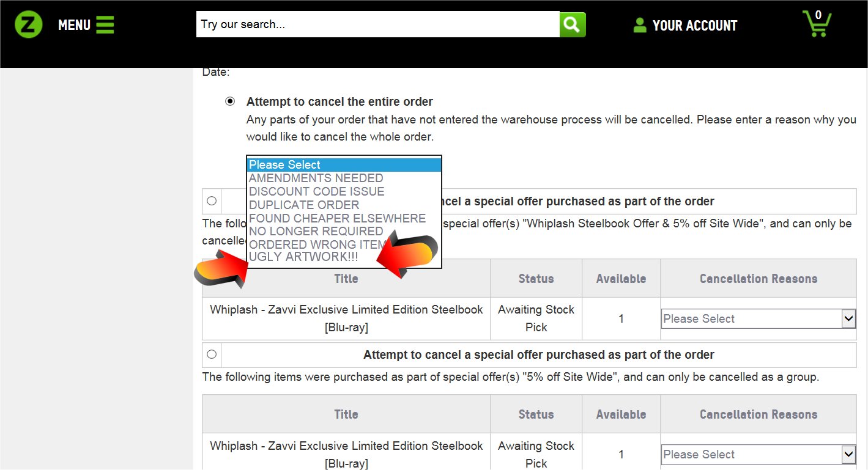Select first 'cancel a special offer' radio button
This screenshot has height=470, width=868.
(x=212, y=200)
